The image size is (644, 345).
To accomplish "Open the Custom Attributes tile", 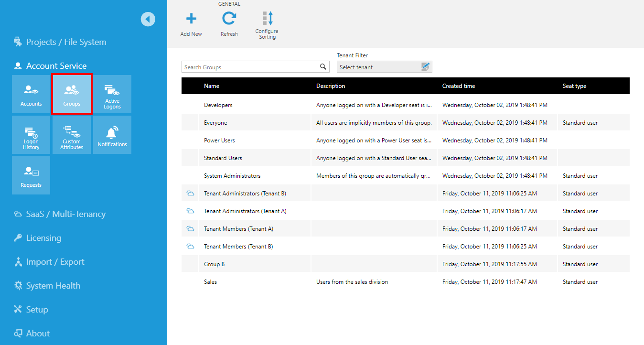I will pyautogui.click(x=72, y=135).
